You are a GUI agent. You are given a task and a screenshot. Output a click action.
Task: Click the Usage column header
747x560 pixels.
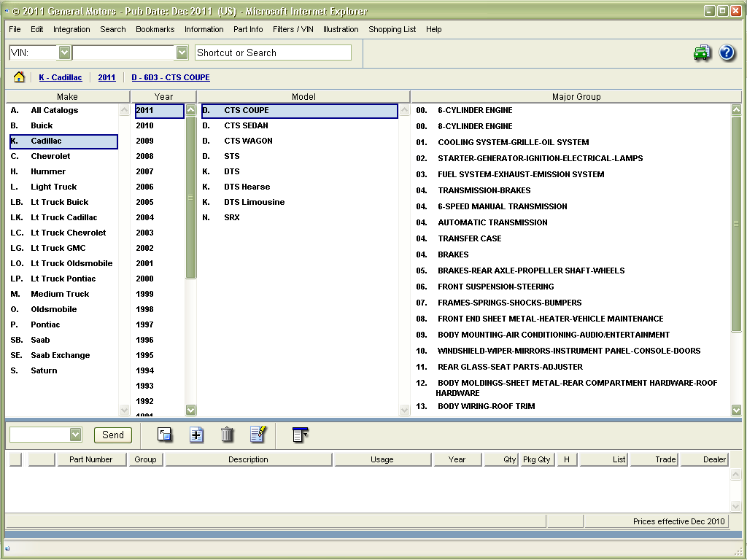(382, 459)
